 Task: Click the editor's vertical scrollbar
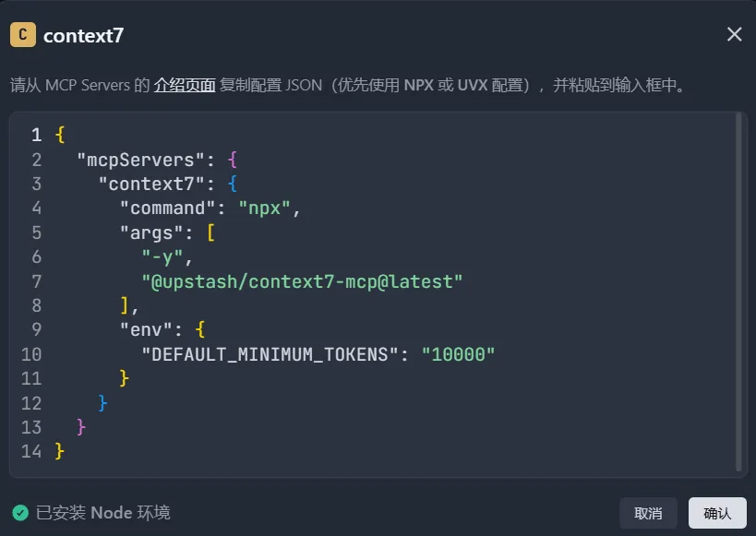[738, 291]
